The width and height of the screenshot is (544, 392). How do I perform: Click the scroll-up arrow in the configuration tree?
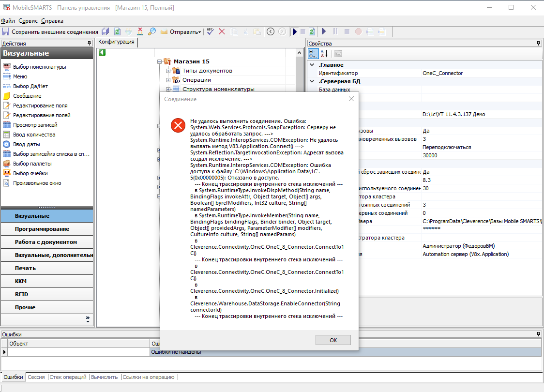point(300,53)
